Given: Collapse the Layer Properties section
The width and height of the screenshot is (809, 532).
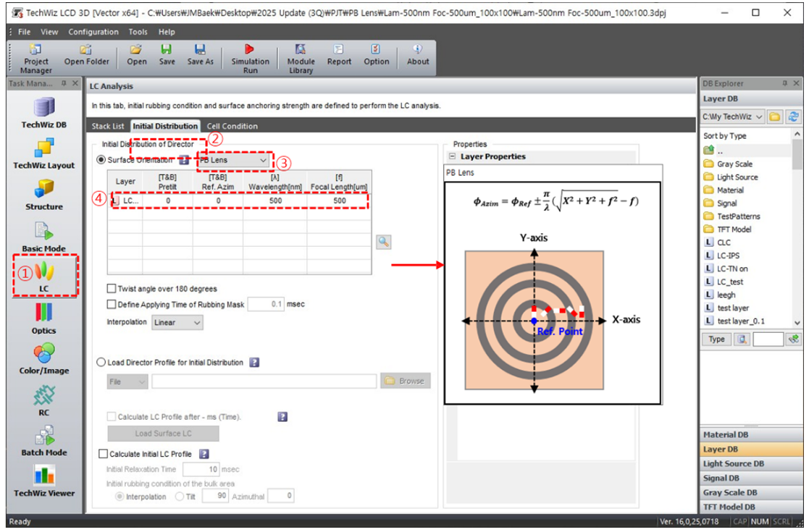Looking at the screenshot, I should 453,156.
